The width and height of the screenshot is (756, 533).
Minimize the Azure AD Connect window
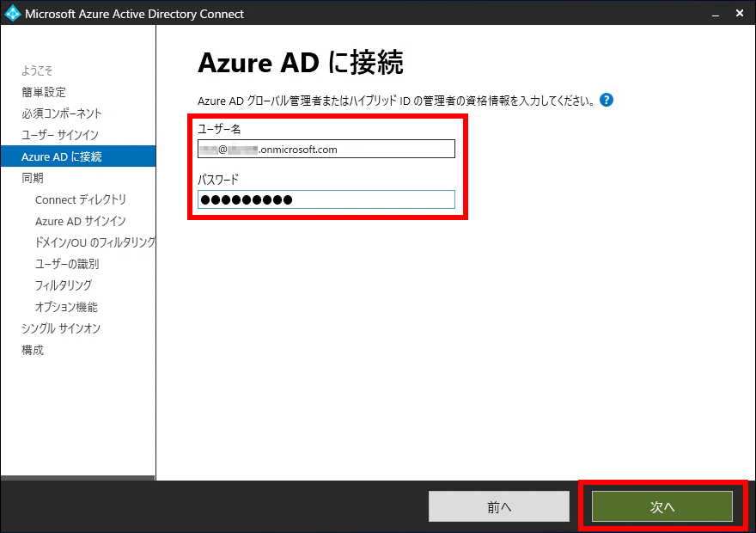[715, 14]
